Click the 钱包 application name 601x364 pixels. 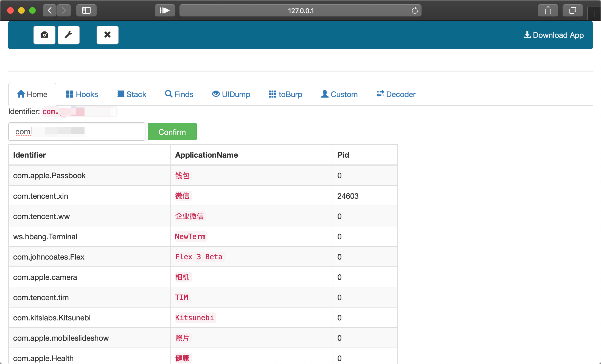(x=182, y=175)
